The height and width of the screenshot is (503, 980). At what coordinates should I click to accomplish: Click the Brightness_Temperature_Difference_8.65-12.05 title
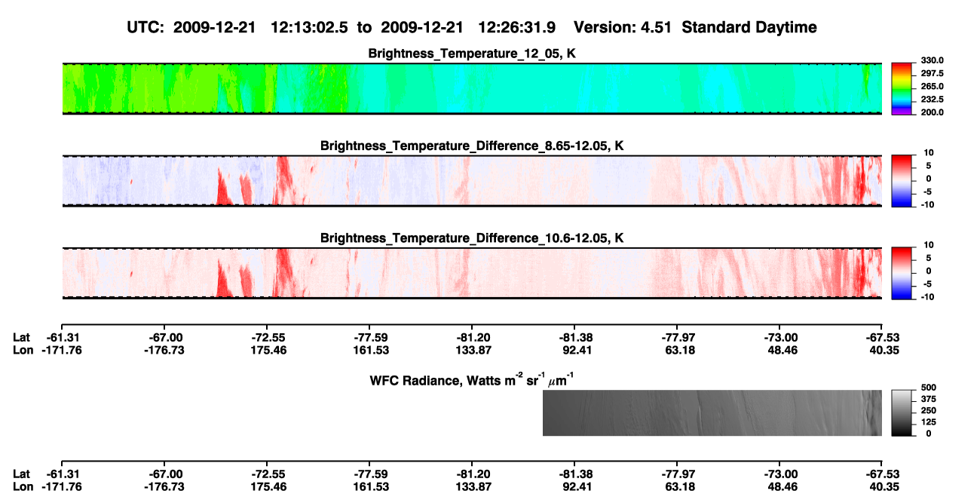click(x=472, y=146)
